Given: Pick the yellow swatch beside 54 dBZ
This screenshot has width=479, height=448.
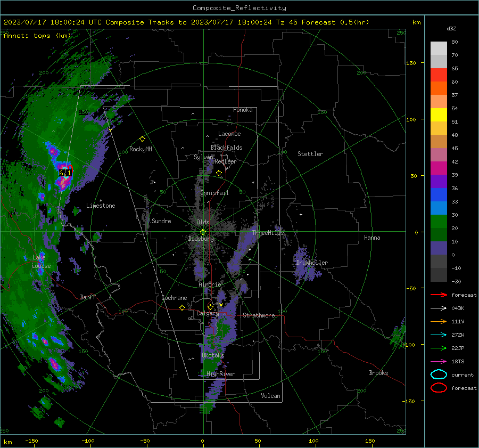Looking at the screenshot, I should pos(439,115).
